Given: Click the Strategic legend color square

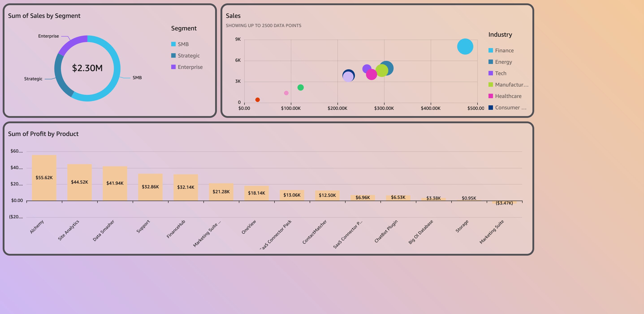Looking at the screenshot, I should [173, 55].
